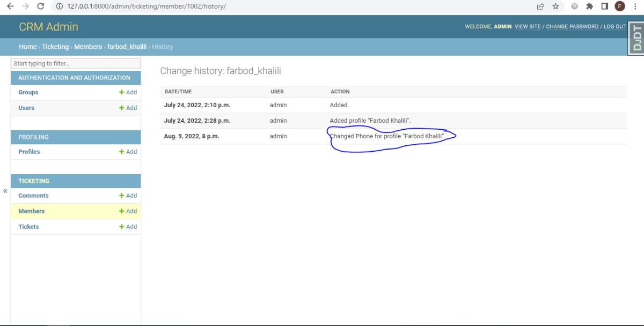Focus the 'Start typing to filter' box
Viewport: 644px width, 326px height.
point(76,63)
